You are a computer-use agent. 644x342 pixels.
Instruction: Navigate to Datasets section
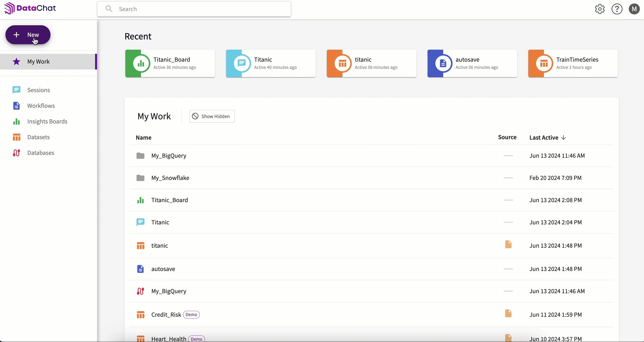pos(38,137)
